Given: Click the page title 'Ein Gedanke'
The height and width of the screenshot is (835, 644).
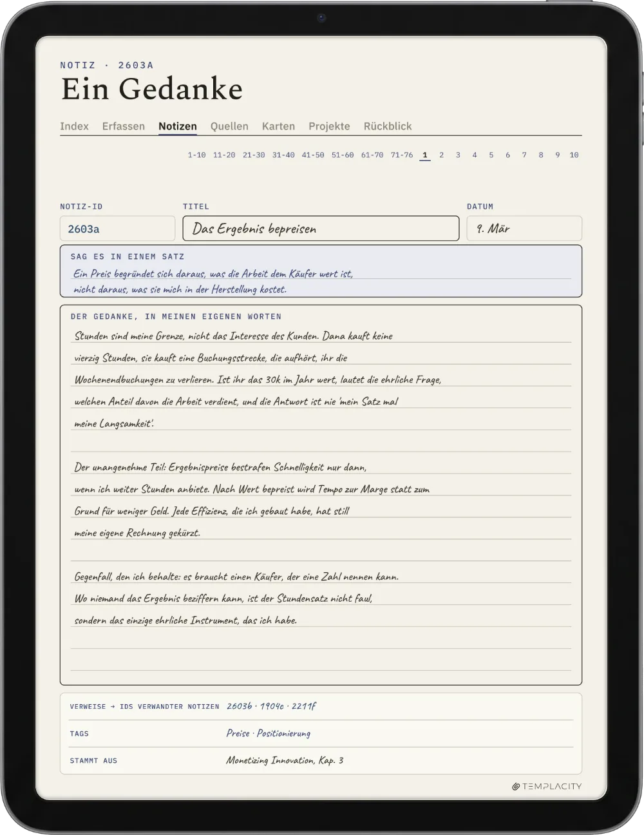Looking at the screenshot, I should (x=152, y=89).
